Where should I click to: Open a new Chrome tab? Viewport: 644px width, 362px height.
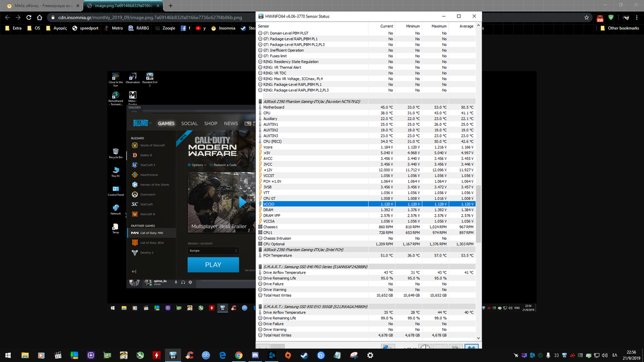171,6
